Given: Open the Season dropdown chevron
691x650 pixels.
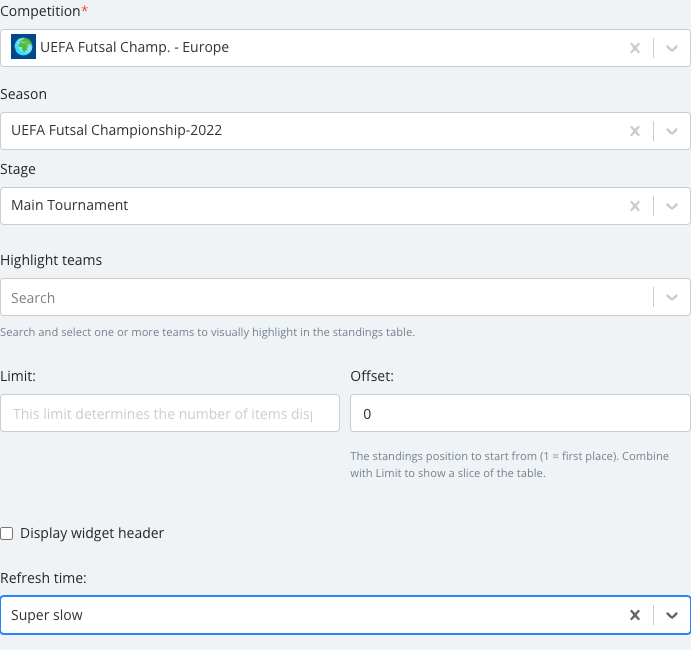Looking at the screenshot, I should [x=672, y=131].
